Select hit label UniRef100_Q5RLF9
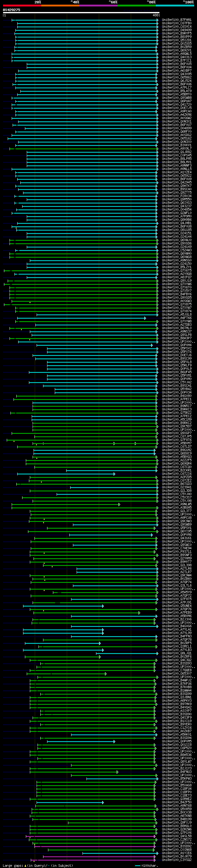 coord(176,365)
